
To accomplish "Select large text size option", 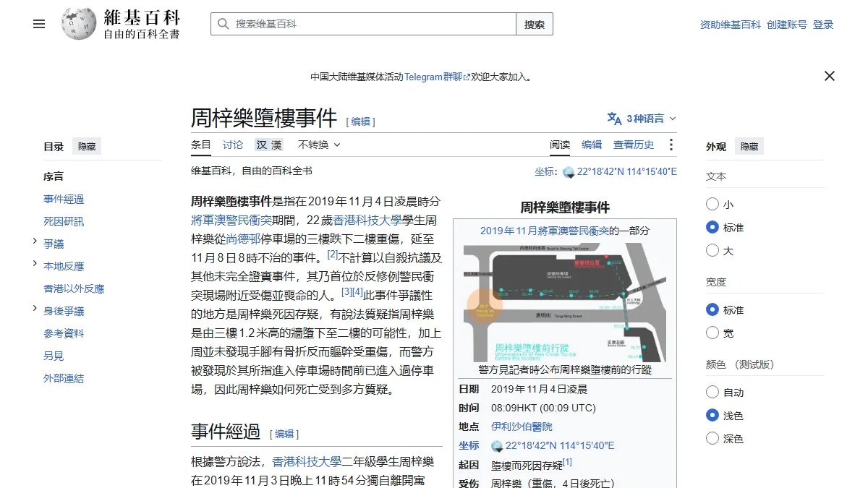I will [712, 251].
